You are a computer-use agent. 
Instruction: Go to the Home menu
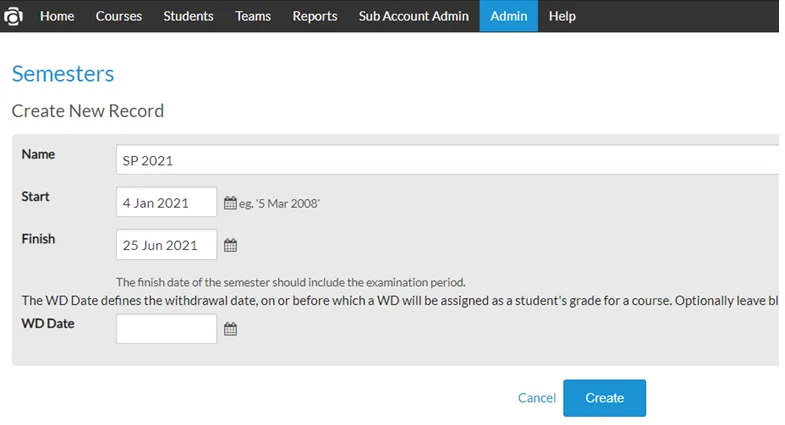(57, 16)
